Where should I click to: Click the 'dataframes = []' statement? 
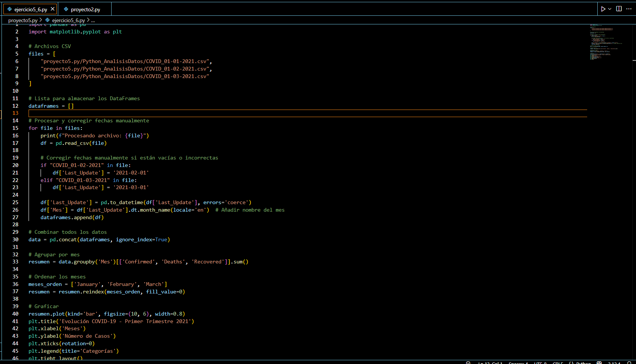click(x=51, y=106)
